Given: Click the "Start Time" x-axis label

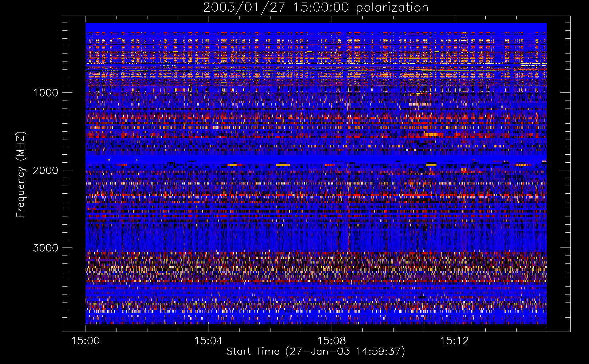Looking at the screenshot, I should click(315, 352).
